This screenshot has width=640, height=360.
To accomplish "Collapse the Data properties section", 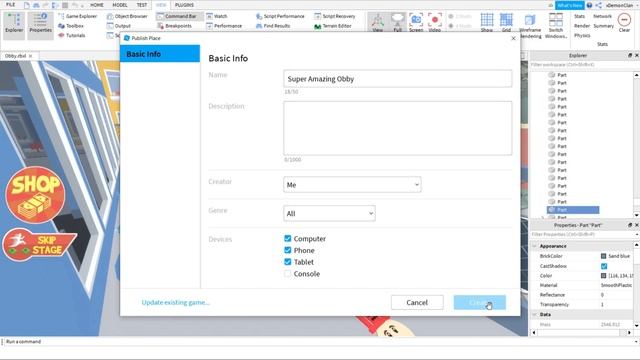I will pos(534,314).
